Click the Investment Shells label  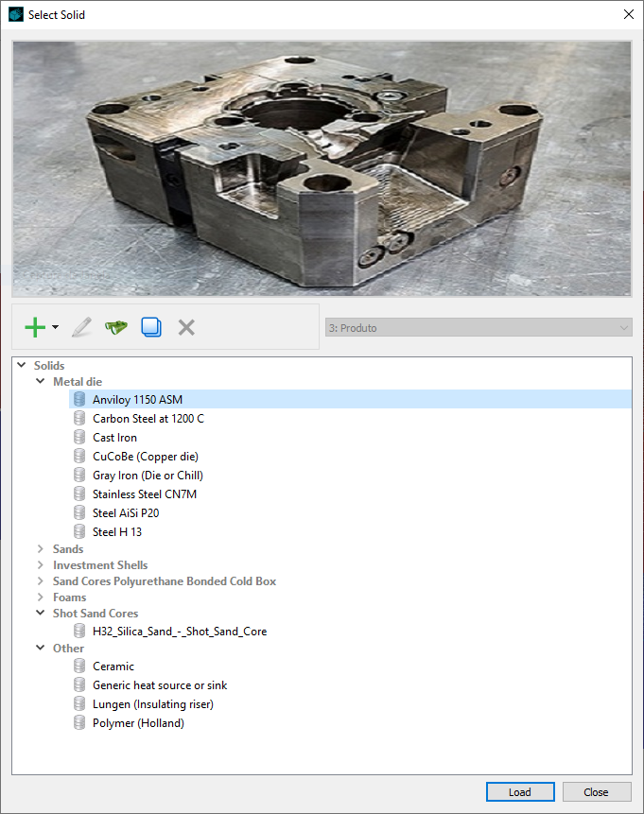[x=100, y=564]
